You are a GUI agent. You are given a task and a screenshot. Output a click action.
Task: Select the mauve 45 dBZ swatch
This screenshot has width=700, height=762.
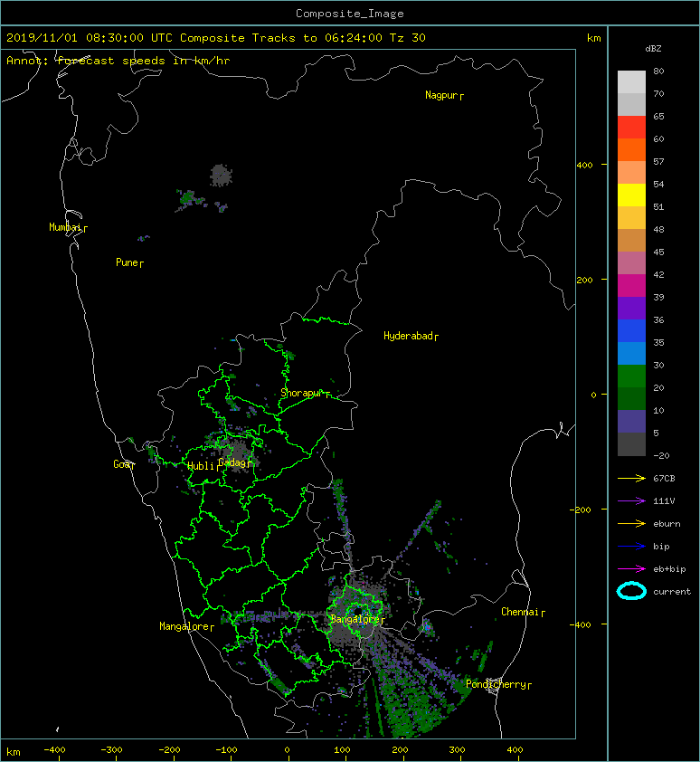631,262
